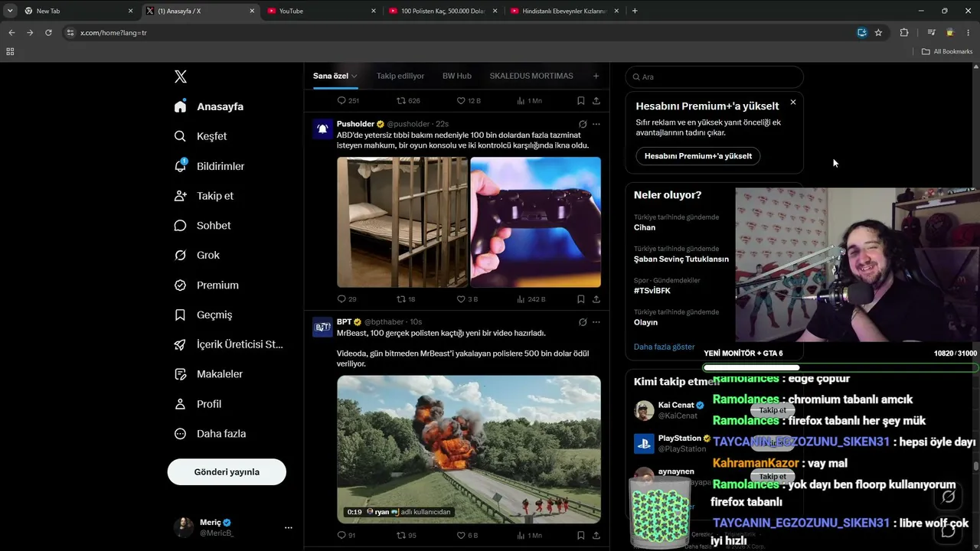Viewport: 980px width, 551px height.
Task: Open the Chrome three-dot menu
Action: [969, 33]
